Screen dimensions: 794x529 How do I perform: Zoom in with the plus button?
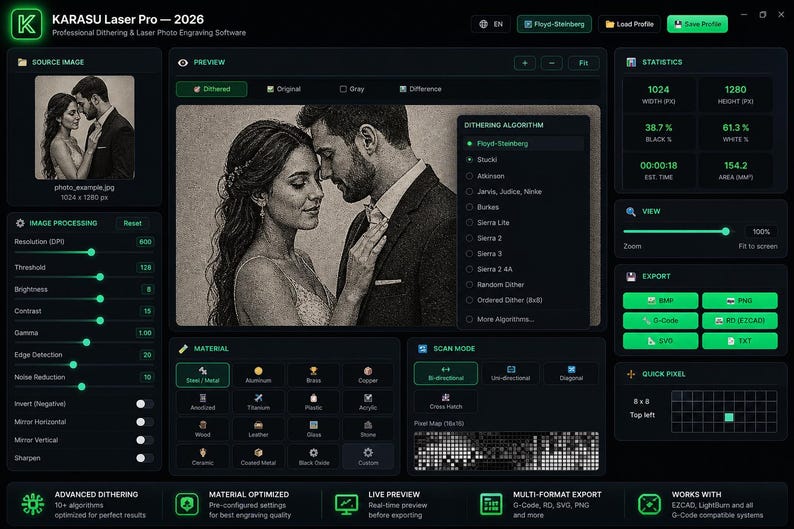click(x=525, y=63)
